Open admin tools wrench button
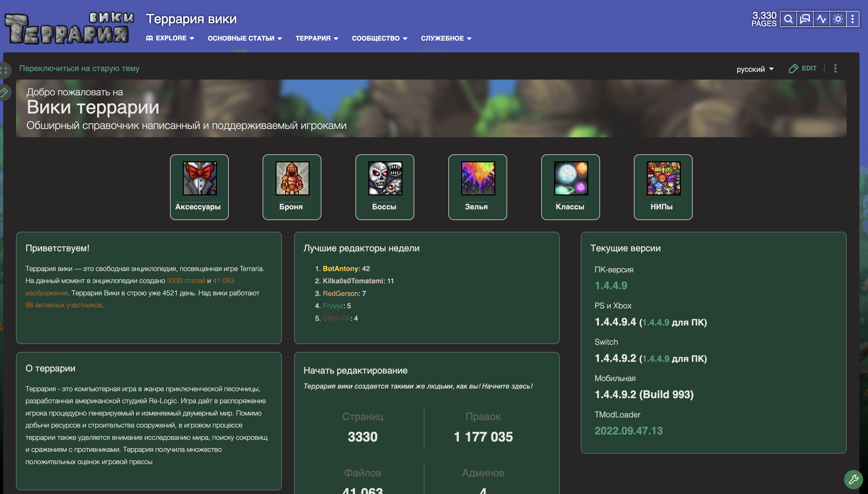868x494 pixels. [x=853, y=479]
